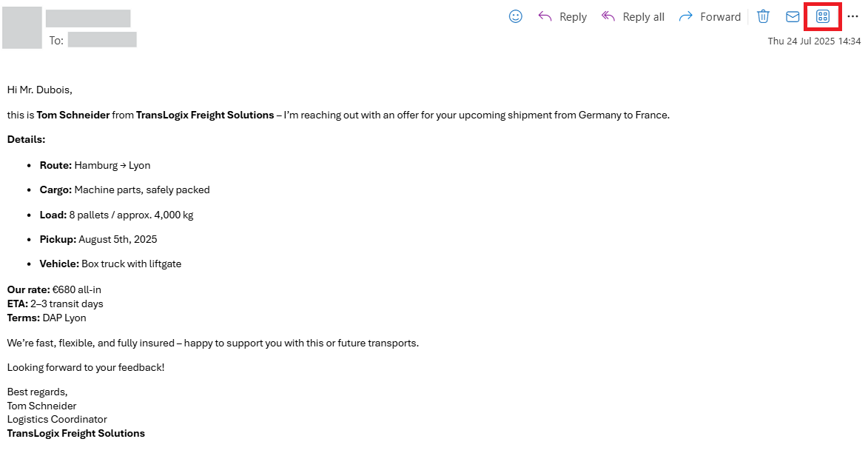Viewport: 868px width, 456px height.
Task: Click TransLogix Freight Solutions in first sentence
Action: 205,115
